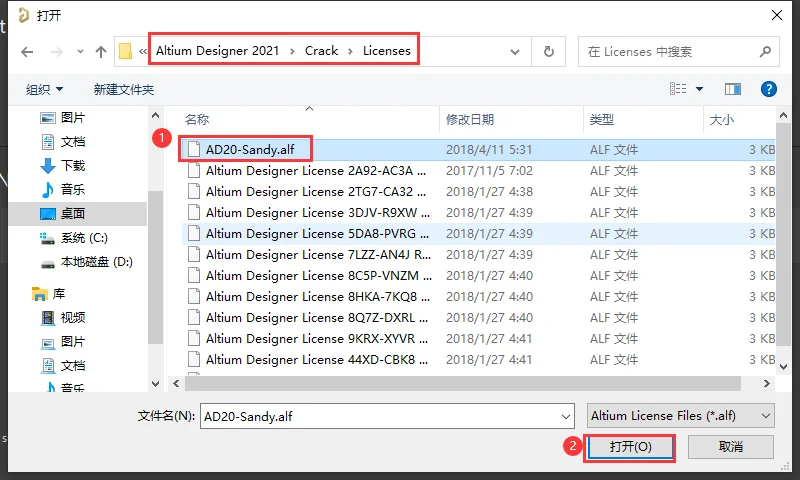The width and height of the screenshot is (800, 480).
Task: Open the 组织 menu
Action: coord(44,90)
